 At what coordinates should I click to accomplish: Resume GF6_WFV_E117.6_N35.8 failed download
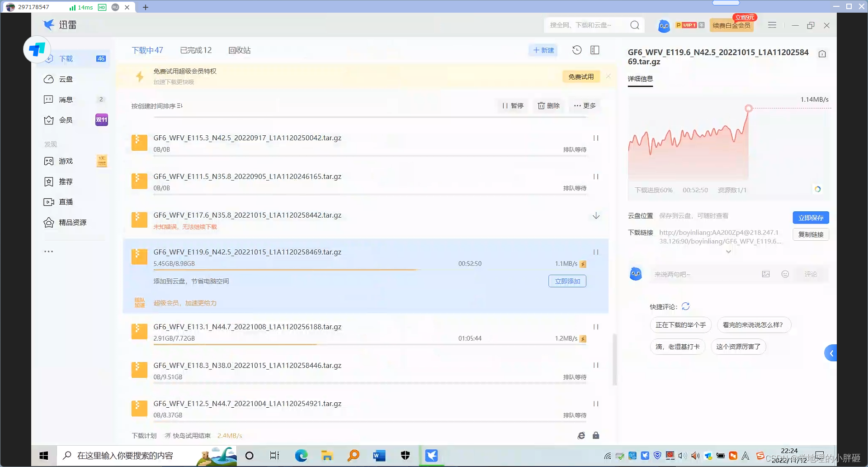click(596, 215)
